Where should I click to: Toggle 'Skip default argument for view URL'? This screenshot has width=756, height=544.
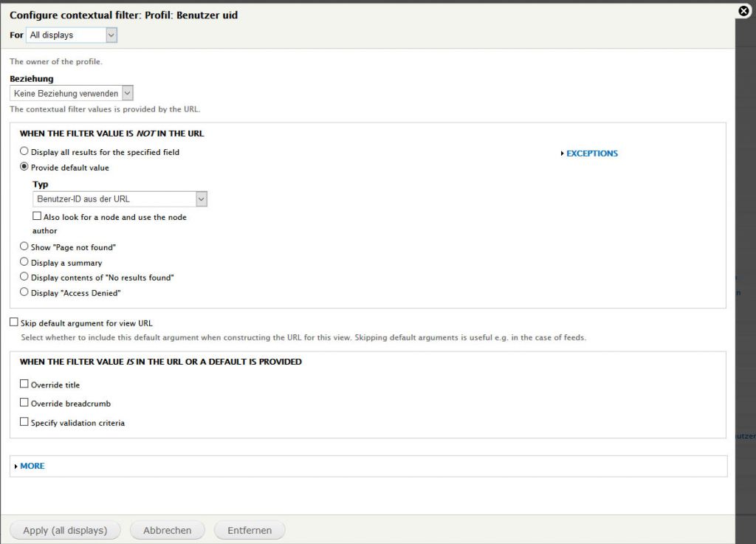coord(14,323)
